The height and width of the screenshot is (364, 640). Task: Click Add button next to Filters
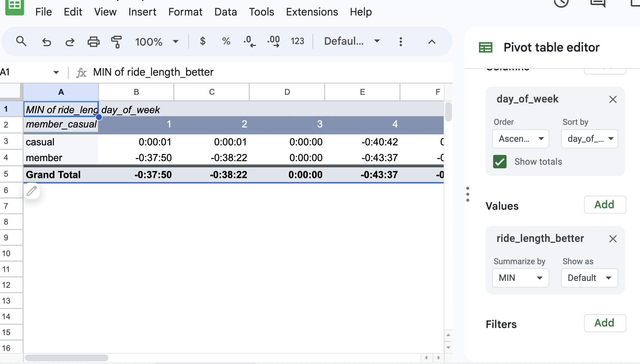tap(605, 323)
